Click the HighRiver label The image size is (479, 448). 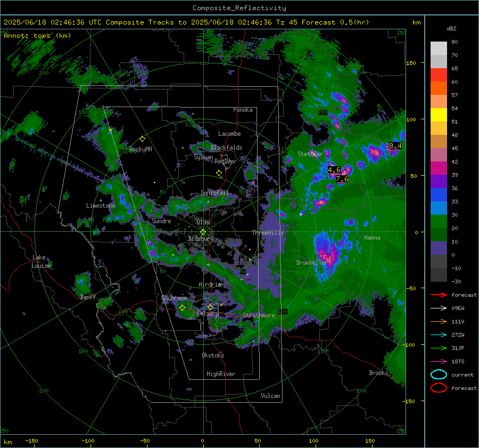click(221, 374)
